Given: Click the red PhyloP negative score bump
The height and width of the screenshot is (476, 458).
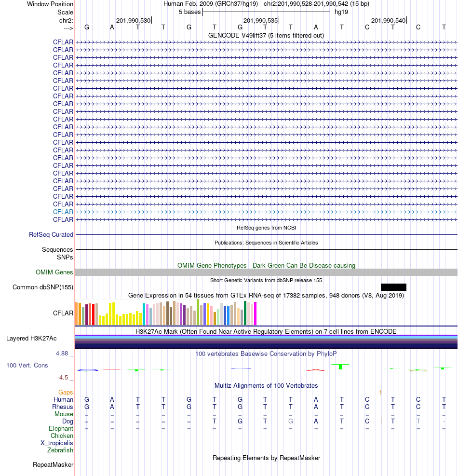Looking at the screenshot, I should tap(316, 370).
